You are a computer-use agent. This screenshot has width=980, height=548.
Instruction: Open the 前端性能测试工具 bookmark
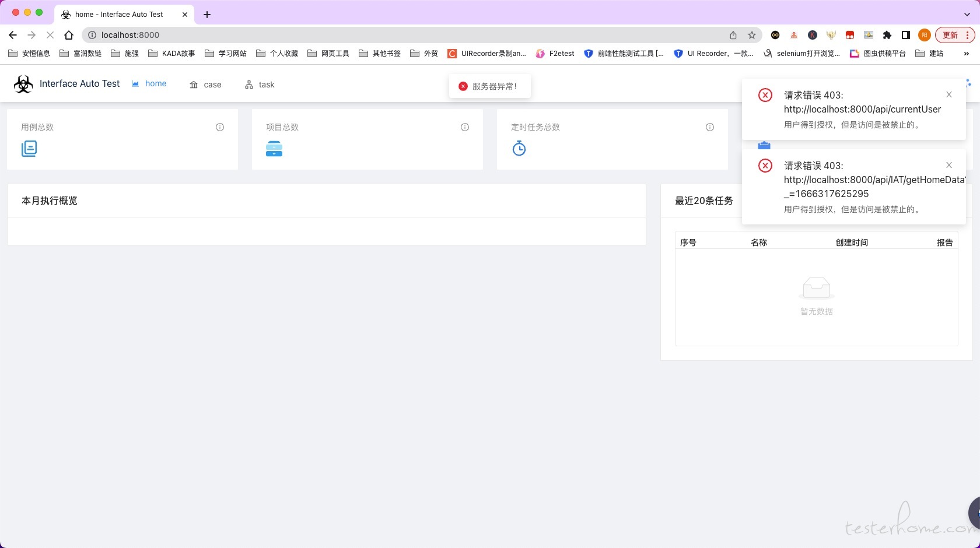pyautogui.click(x=624, y=54)
